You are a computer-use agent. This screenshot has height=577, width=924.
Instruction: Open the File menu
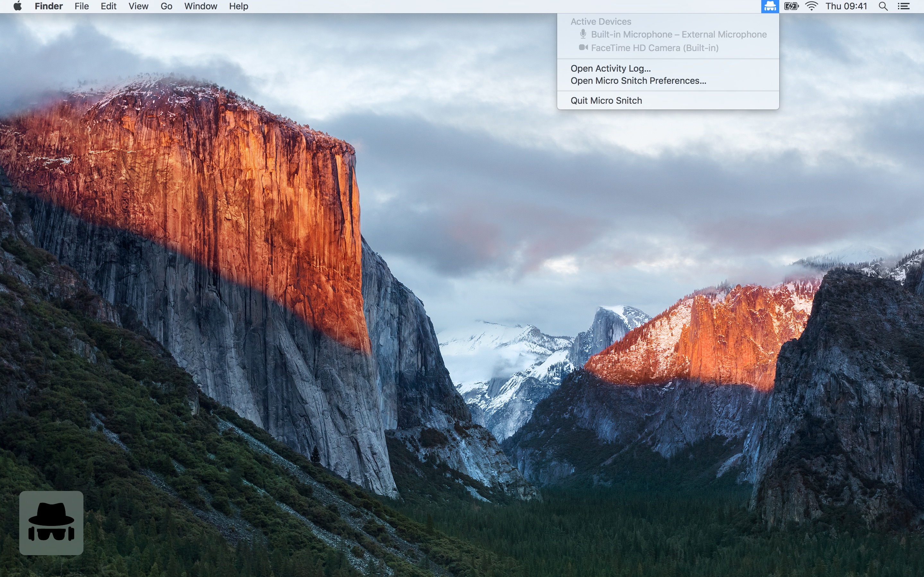pos(82,6)
